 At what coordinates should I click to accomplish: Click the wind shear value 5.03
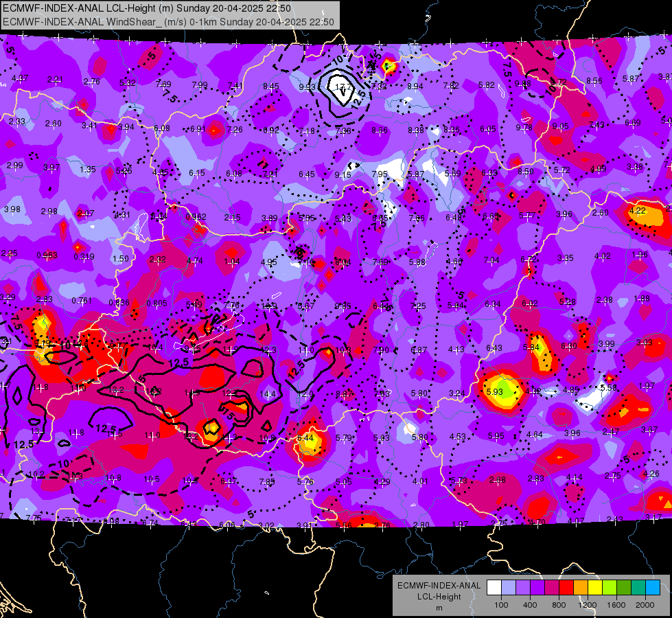click(382, 438)
